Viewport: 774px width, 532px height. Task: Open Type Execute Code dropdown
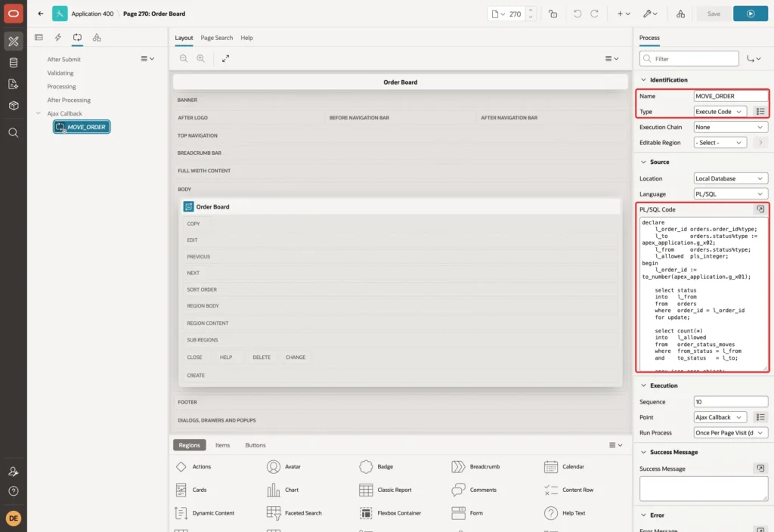click(720, 112)
